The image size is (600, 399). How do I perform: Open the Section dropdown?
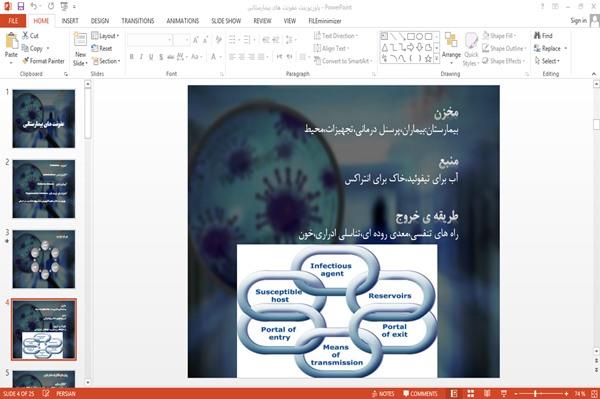coord(106,61)
